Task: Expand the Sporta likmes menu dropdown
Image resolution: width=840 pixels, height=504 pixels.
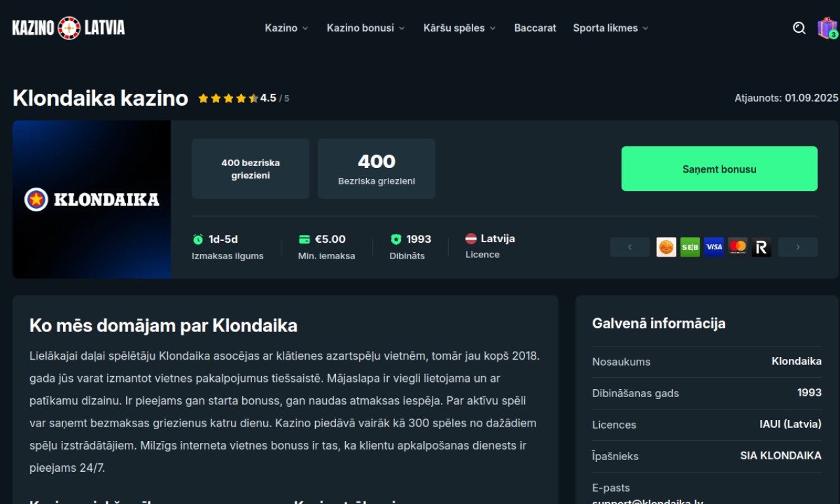Action: pyautogui.click(x=610, y=28)
